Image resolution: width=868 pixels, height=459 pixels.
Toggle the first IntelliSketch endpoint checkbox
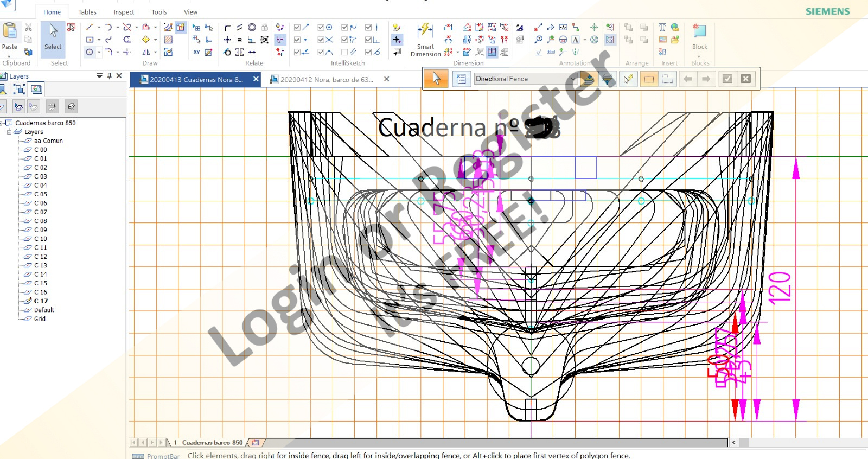coord(297,27)
